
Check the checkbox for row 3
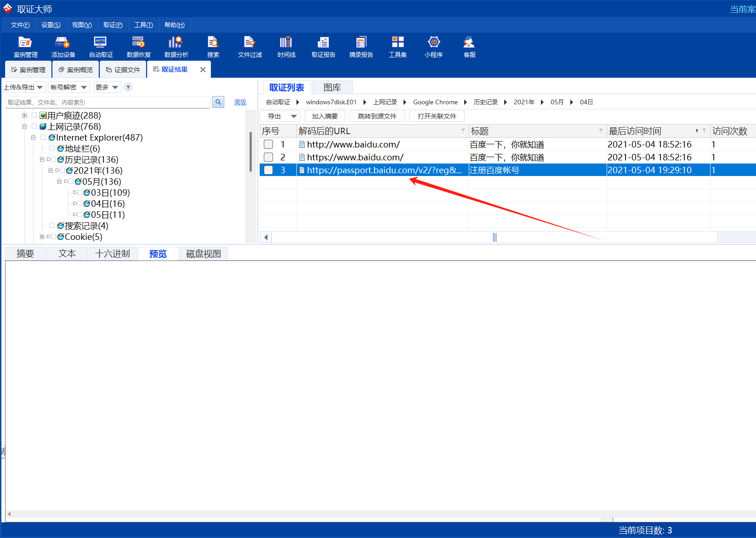click(268, 170)
